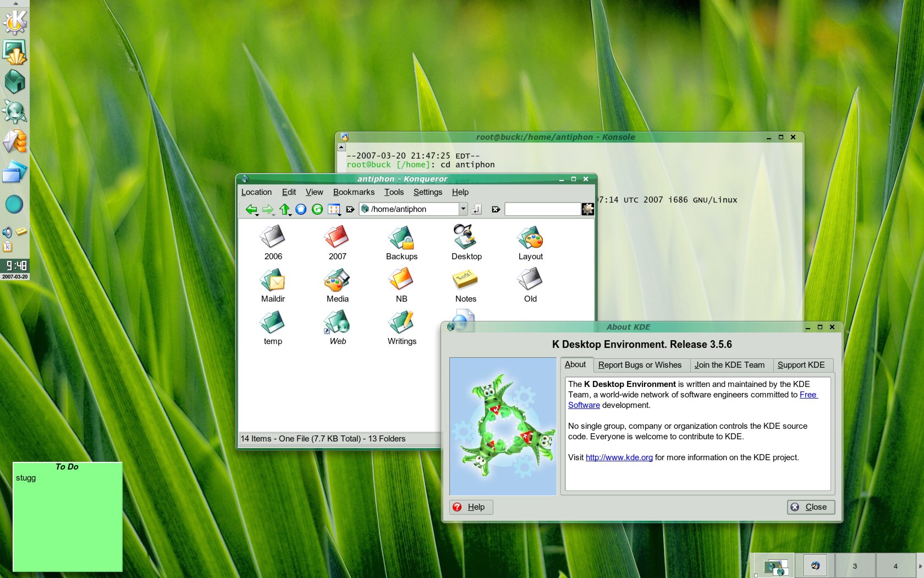Open the Bookmarks menu in Konqueror
The image size is (924, 578).
click(x=354, y=192)
